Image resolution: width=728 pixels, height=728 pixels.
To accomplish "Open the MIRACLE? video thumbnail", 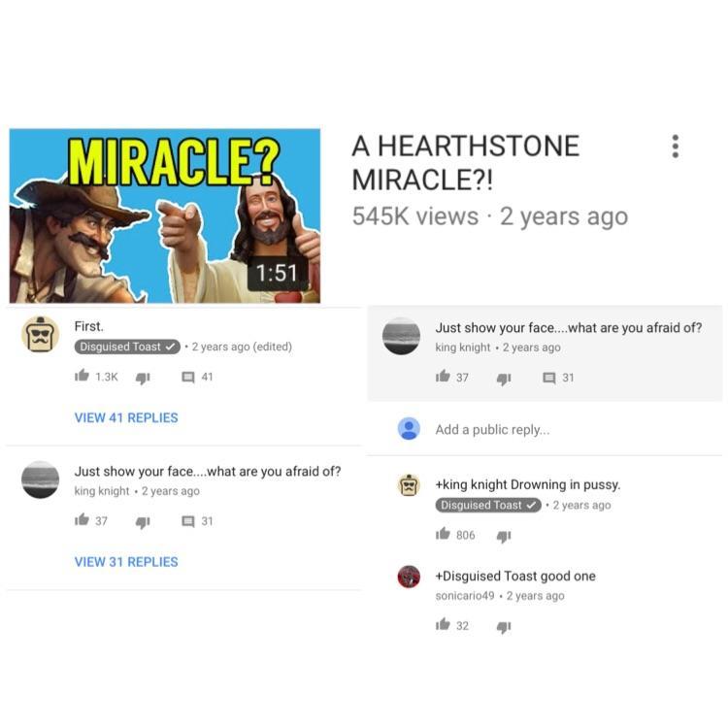I will coord(165,215).
